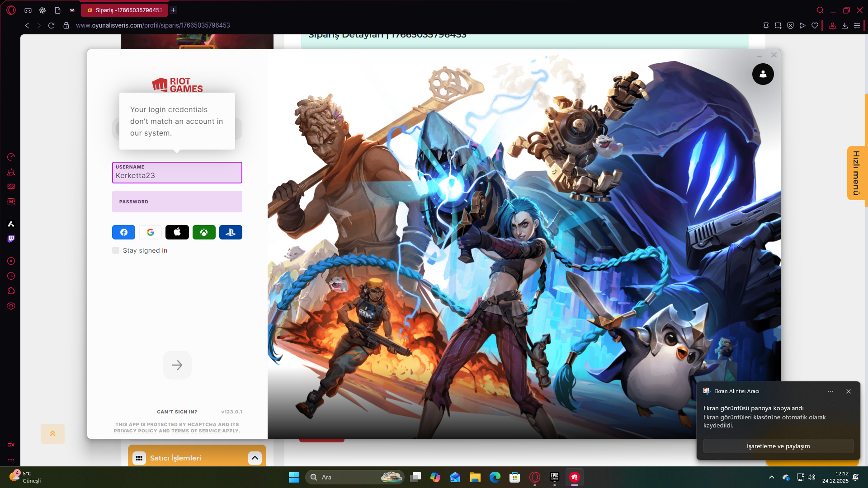
Task: Sign in with the Google button
Action: [151, 232]
